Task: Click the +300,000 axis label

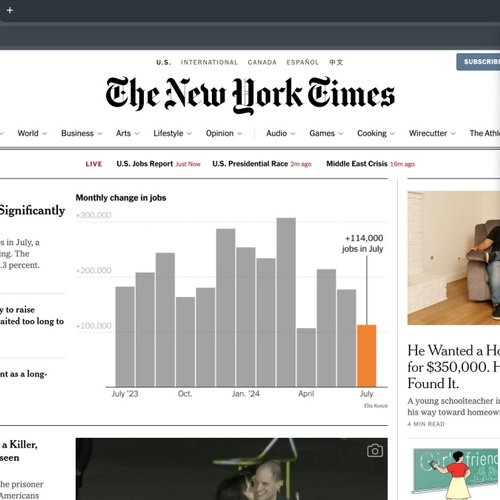Action: pyautogui.click(x=94, y=215)
